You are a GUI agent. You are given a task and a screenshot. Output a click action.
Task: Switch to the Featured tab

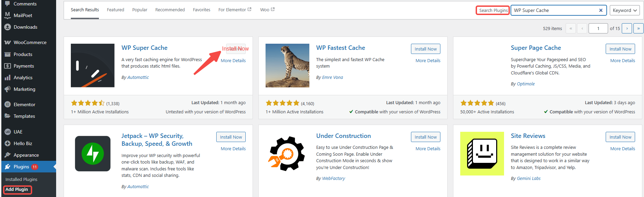pyautogui.click(x=115, y=10)
